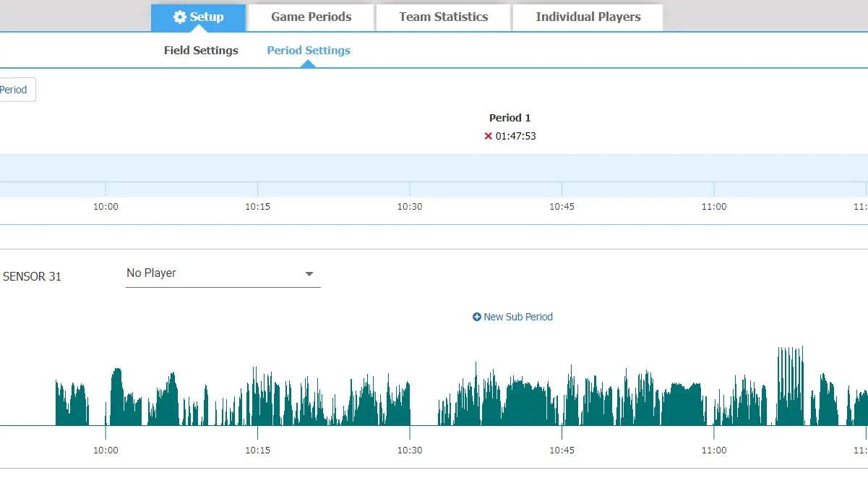This screenshot has height=478, width=868.
Task: Click the arrow on the player selector
Action: (309, 274)
